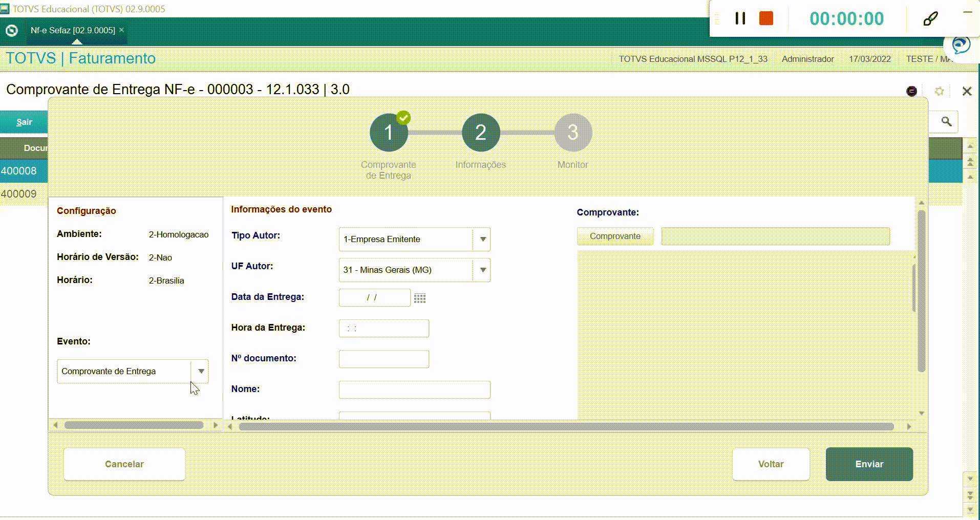Click the Enviar button
980x520 pixels.
click(869, 464)
